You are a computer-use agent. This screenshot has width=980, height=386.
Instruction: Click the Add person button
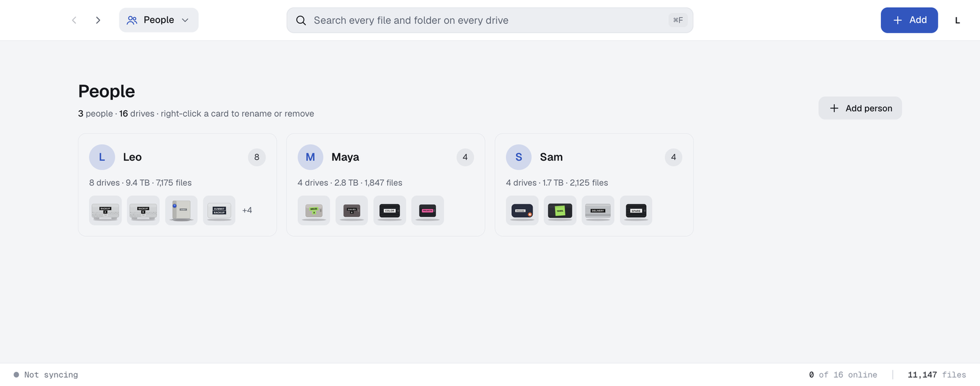click(860, 108)
